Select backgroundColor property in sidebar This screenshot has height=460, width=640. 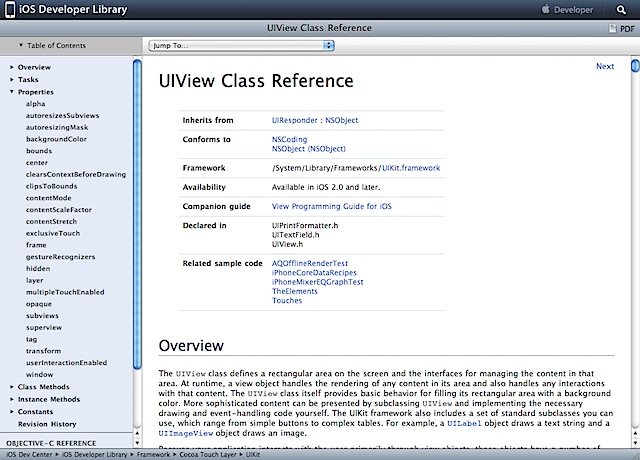(55, 139)
